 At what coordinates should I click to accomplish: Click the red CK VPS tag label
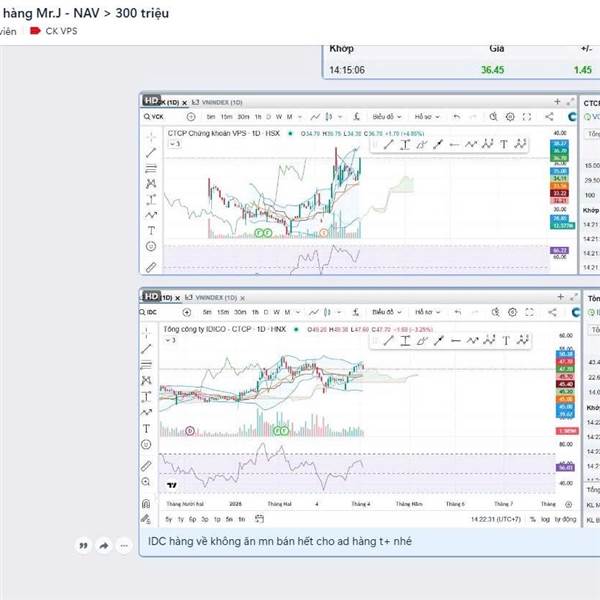click(x=54, y=31)
